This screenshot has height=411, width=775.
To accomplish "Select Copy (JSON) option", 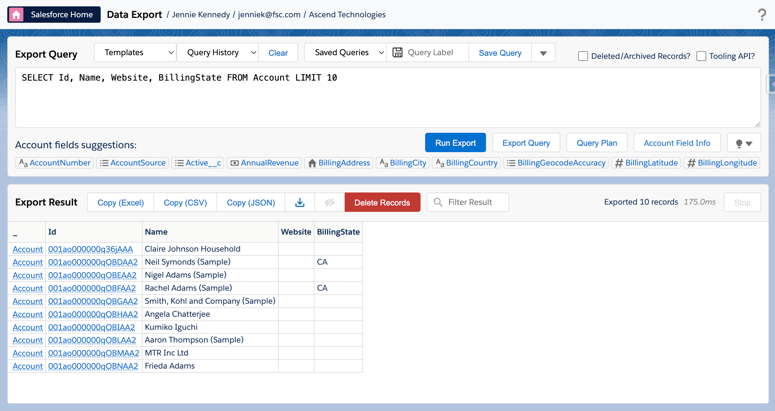I will click(250, 202).
